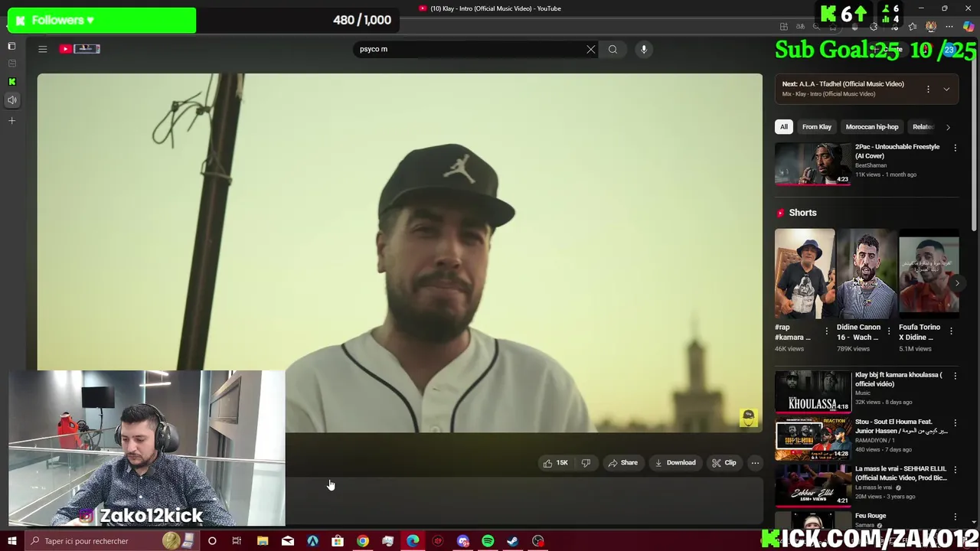The height and width of the screenshot is (551, 980).
Task: Open the Foufa Torino X Didine short
Action: click(x=929, y=273)
